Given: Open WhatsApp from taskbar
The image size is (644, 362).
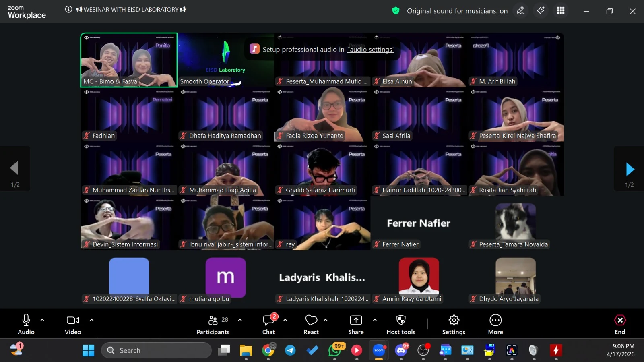Looking at the screenshot, I should [x=335, y=350].
